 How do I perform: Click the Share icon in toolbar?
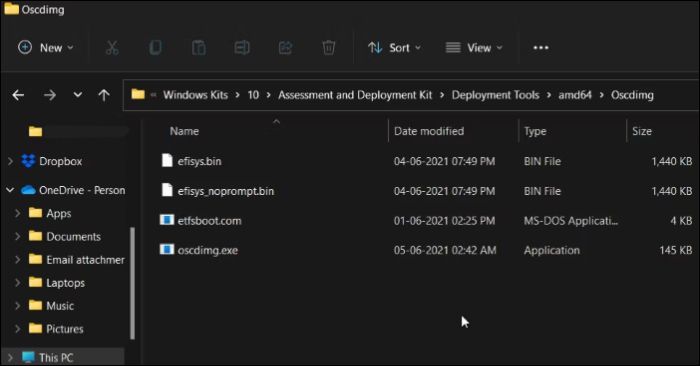(285, 47)
